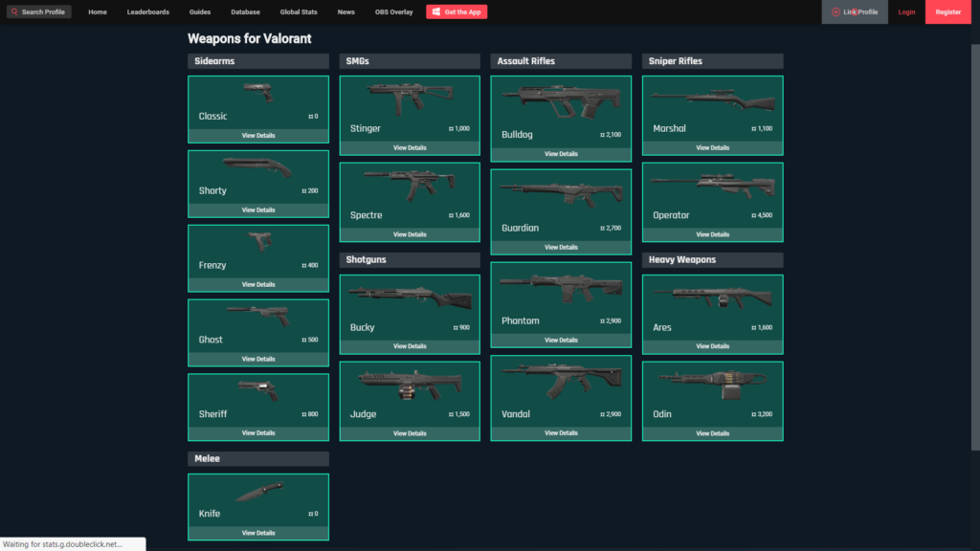View Details for the Classic
The height and width of the screenshot is (551, 980).
[x=258, y=136]
